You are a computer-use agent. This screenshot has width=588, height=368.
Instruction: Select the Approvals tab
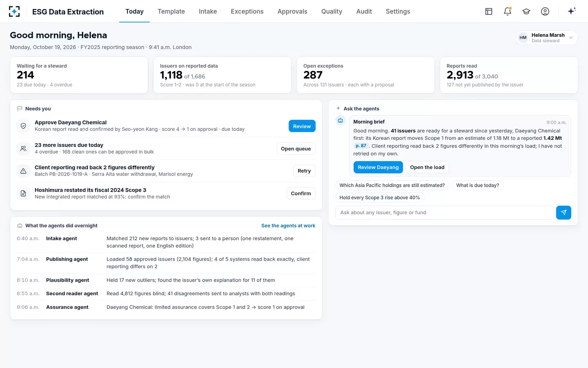pyautogui.click(x=292, y=11)
